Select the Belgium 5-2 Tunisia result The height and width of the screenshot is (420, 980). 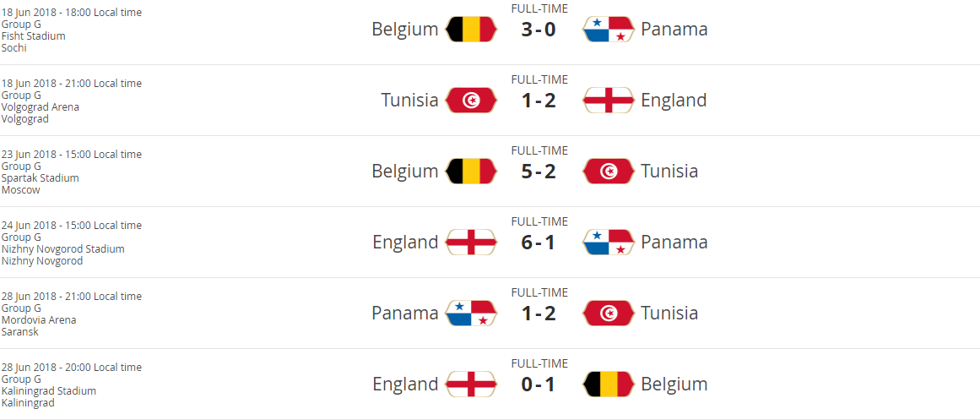(539, 172)
